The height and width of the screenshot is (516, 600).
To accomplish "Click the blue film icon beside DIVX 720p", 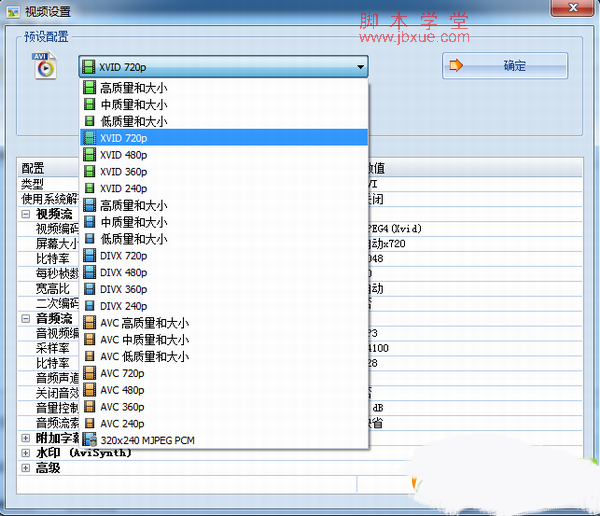I will click(89, 256).
